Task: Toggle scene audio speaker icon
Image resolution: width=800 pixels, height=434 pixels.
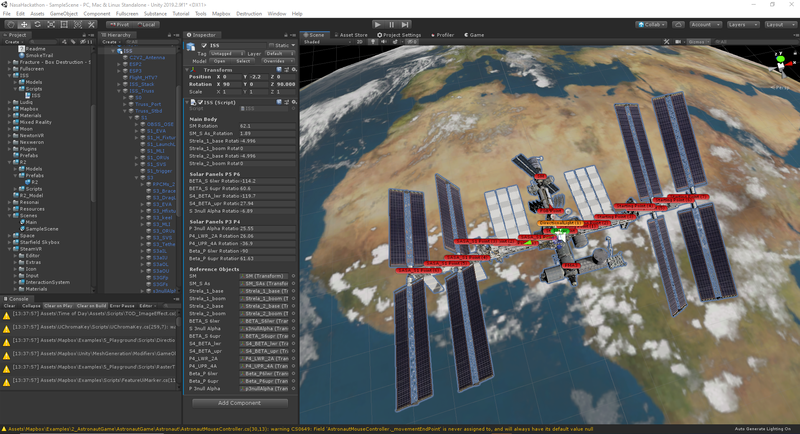Action: 384,42
